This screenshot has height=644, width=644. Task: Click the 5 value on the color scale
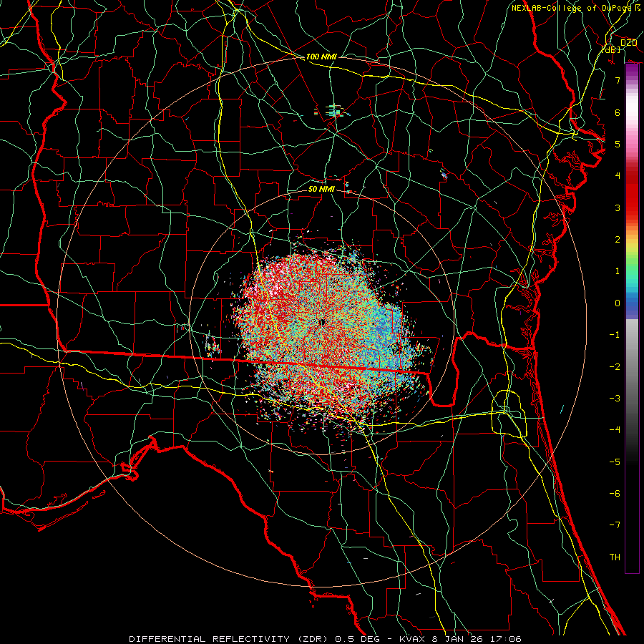(618, 144)
